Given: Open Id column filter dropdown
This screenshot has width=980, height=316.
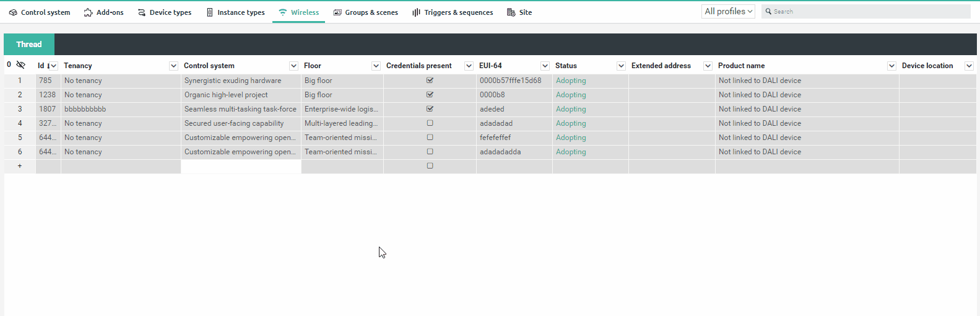Looking at the screenshot, I should click(53, 66).
